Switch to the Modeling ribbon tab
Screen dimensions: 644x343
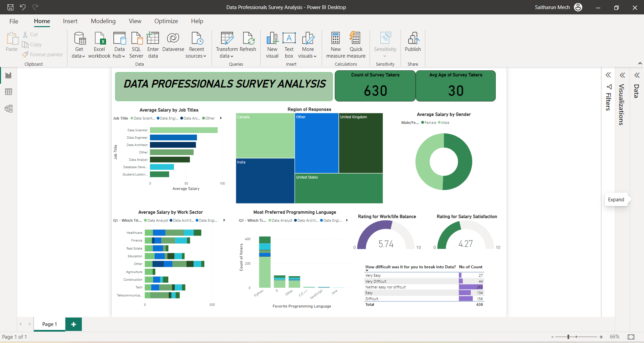[103, 21]
